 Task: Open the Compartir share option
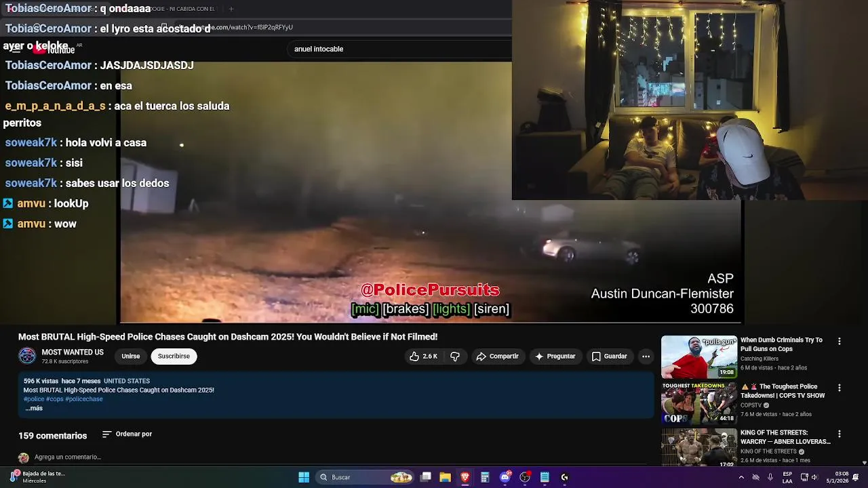pyautogui.click(x=497, y=357)
